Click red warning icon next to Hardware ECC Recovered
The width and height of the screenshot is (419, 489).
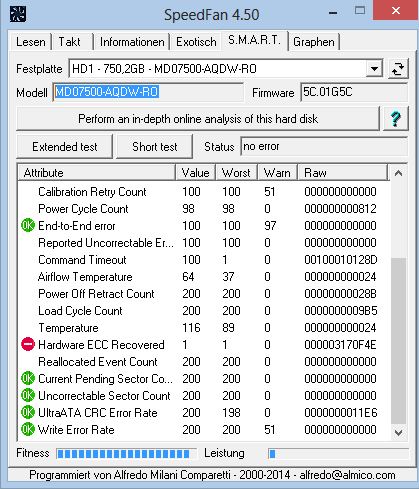pos(28,344)
